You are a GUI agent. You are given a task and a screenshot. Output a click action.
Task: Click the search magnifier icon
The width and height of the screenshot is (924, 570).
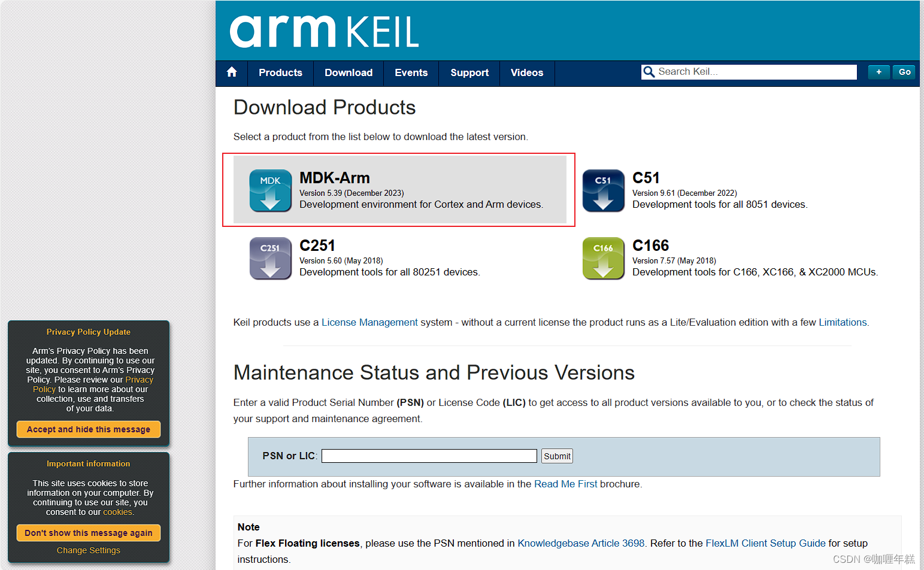pyautogui.click(x=649, y=72)
